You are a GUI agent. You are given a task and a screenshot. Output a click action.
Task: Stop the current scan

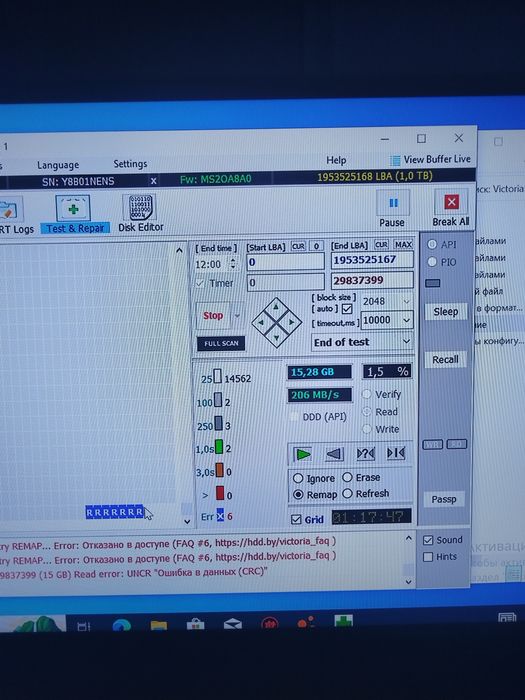tap(213, 316)
